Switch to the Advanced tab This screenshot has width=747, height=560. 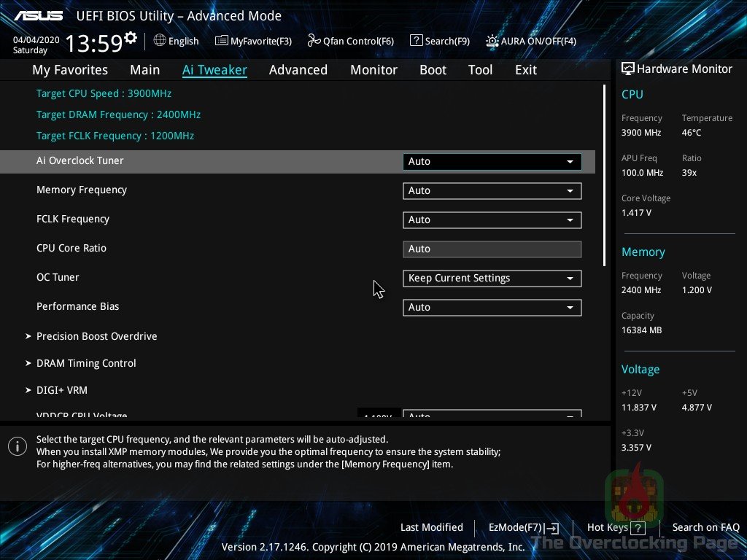click(298, 69)
